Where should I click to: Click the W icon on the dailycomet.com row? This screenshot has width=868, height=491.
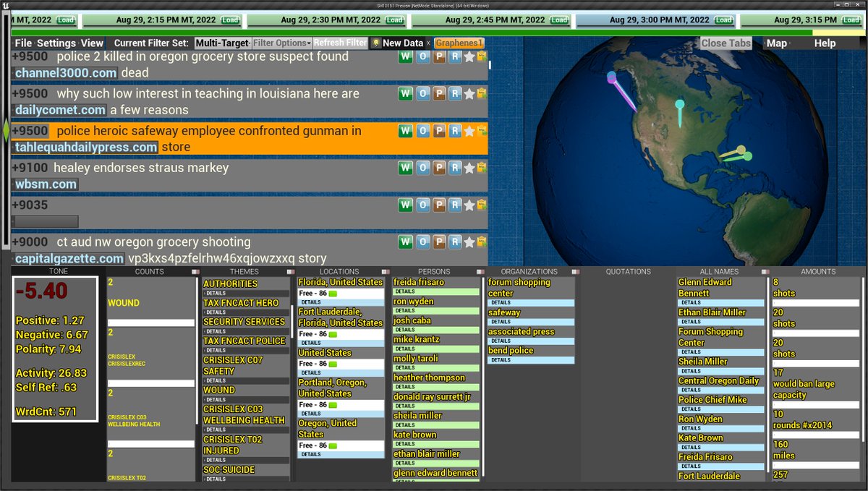click(x=405, y=93)
